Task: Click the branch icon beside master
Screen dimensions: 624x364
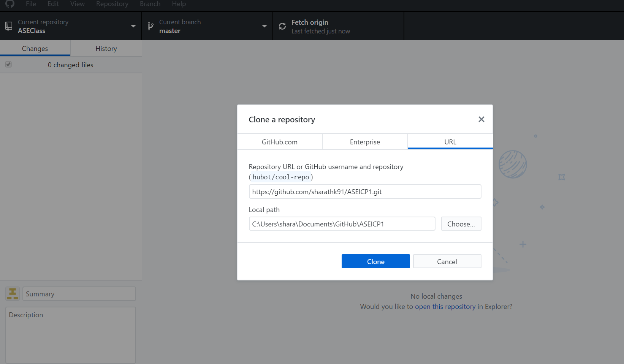Action: click(150, 26)
